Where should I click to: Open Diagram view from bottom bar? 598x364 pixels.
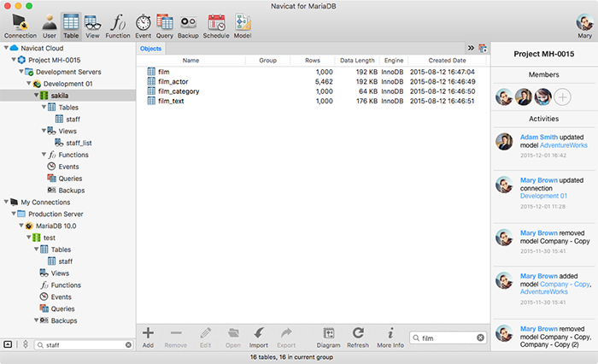[x=328, y=338]
